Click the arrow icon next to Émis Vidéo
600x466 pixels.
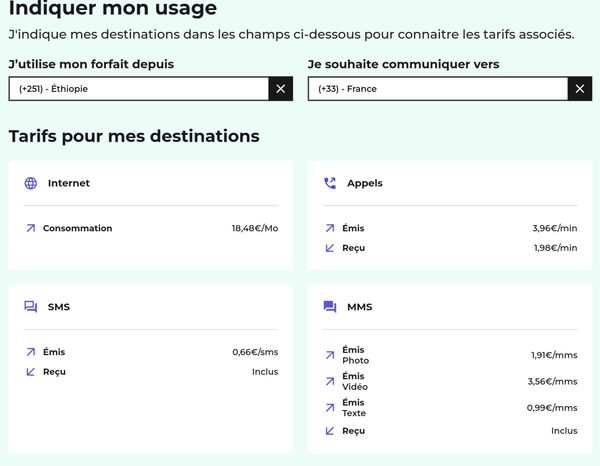pos(330,381)
